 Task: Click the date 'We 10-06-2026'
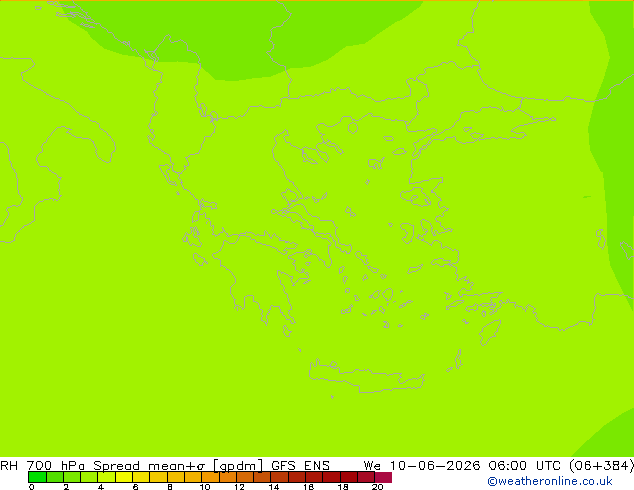click(422, 465)
